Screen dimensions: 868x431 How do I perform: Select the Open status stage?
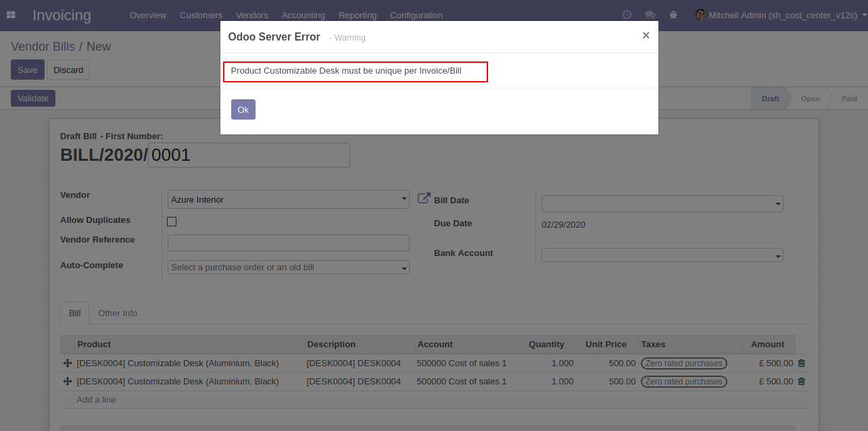pyautogui.click(x=810, y=99)
